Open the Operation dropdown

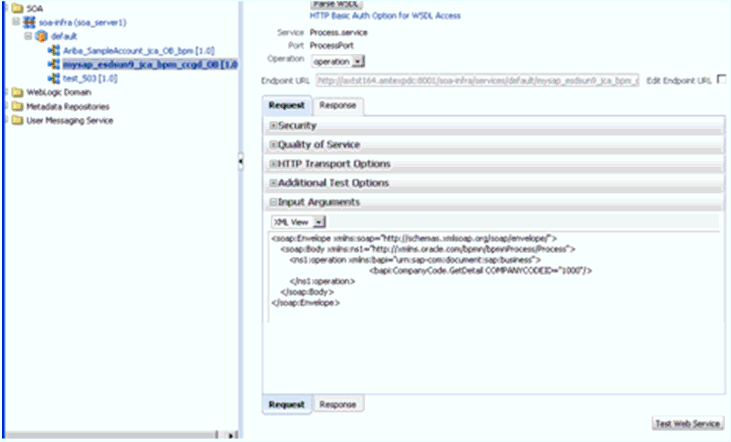tap(358, 61)
